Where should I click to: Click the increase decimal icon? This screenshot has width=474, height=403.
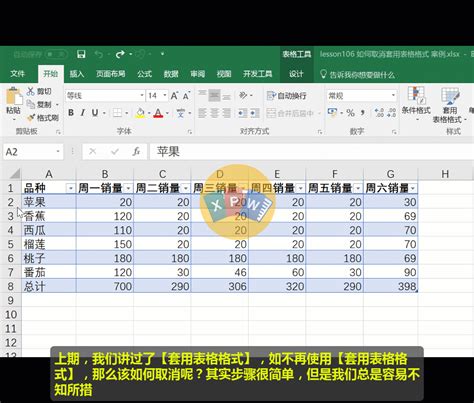(379, 113)
